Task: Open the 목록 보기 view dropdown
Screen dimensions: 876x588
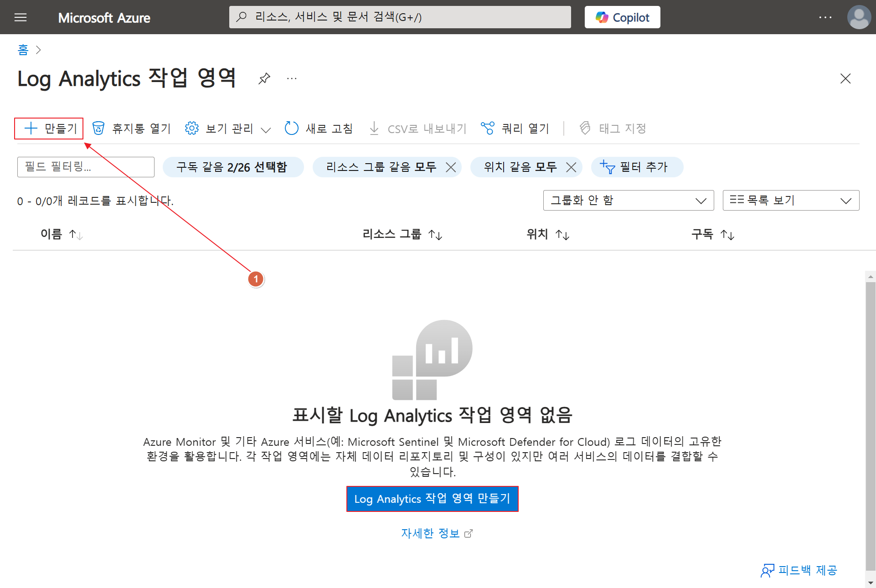Action: pyautogui.click(x=790, y=201)
